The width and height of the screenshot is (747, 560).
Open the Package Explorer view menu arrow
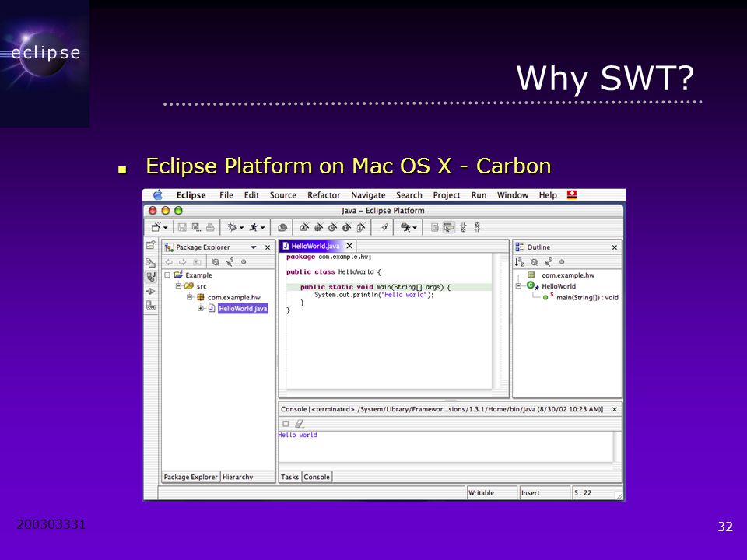click(x=254, y=247)
